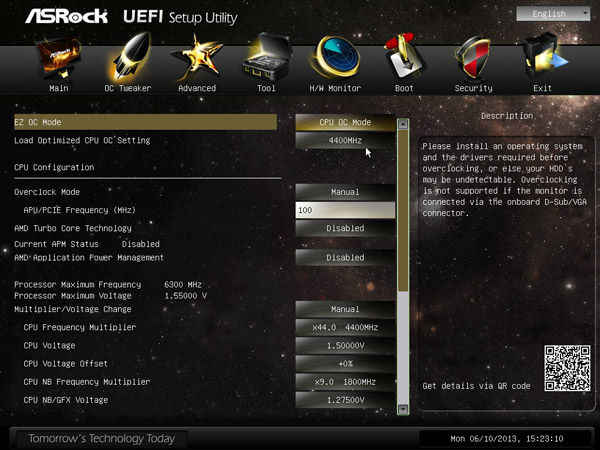Change AMD Application Power Management Disabled value
Viewport: 600px width, 450px height.
tap(345, 258)
